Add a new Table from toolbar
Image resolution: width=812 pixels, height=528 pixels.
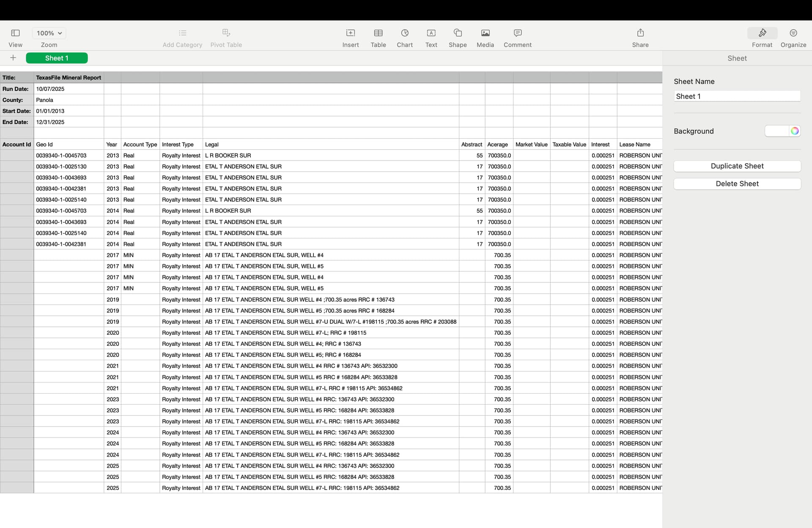pos(378,33)
